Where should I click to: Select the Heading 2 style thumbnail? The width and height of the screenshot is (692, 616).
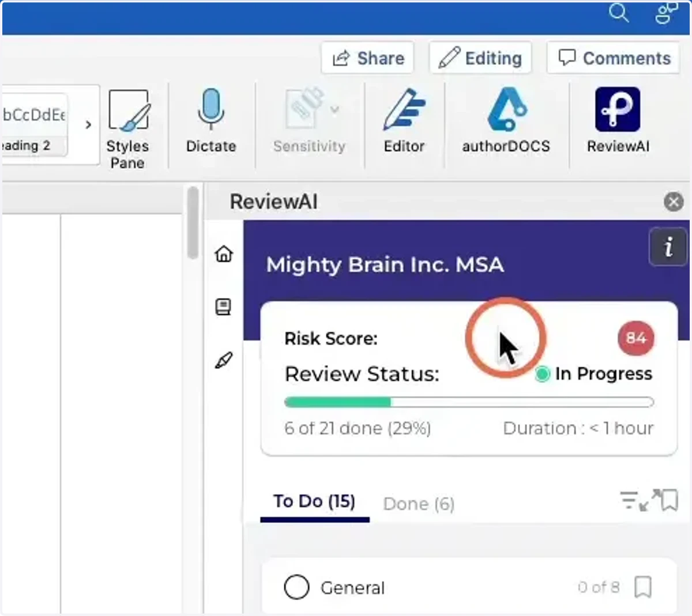35,124
